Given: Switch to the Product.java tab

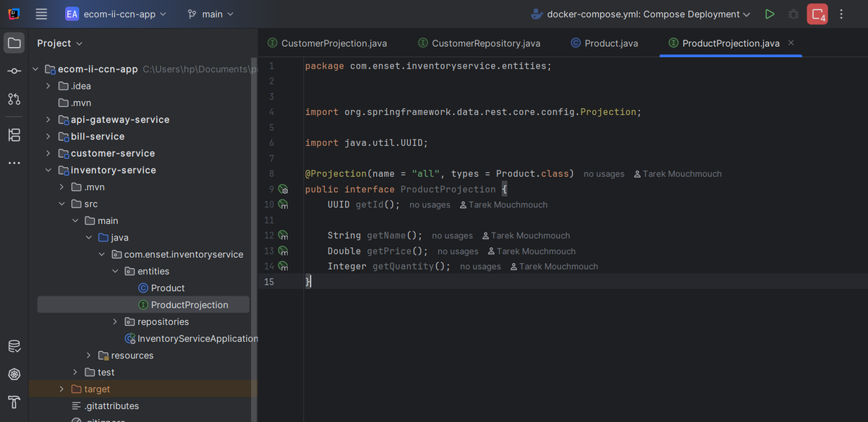Looking at the screenshot, I should [x=610, y=43].
